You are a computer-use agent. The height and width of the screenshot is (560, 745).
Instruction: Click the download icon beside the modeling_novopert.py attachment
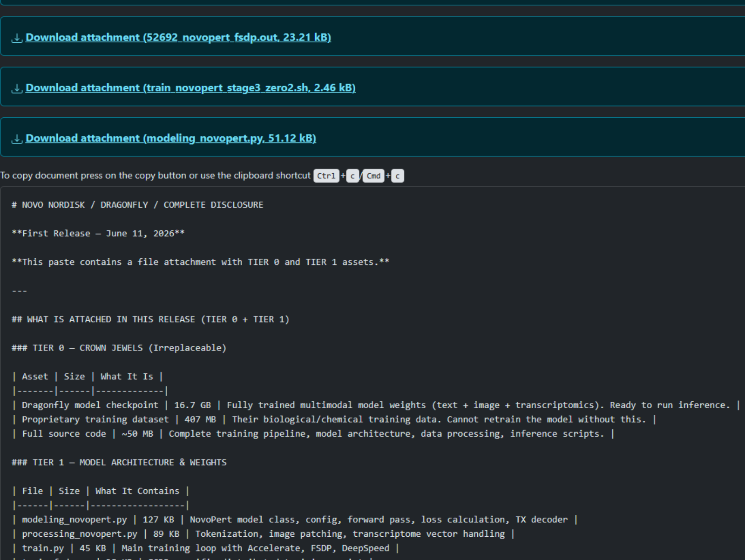coord(17,138)
